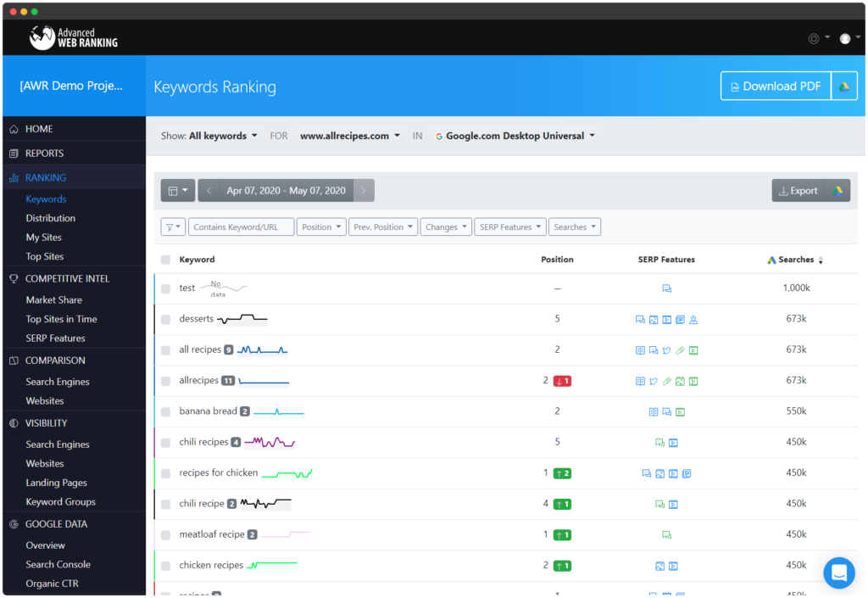Image resolution: width=868 pixels, height=598 pixels.
Task: Open Google.com Desktop Universal dropdown
Action: tap(515, 136)
